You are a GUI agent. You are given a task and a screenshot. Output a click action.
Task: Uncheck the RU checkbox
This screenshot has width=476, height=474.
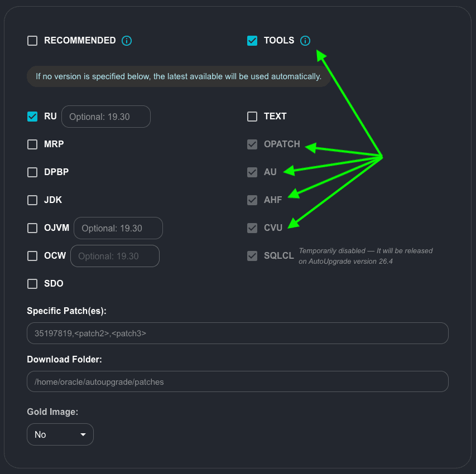pos(32,117)
